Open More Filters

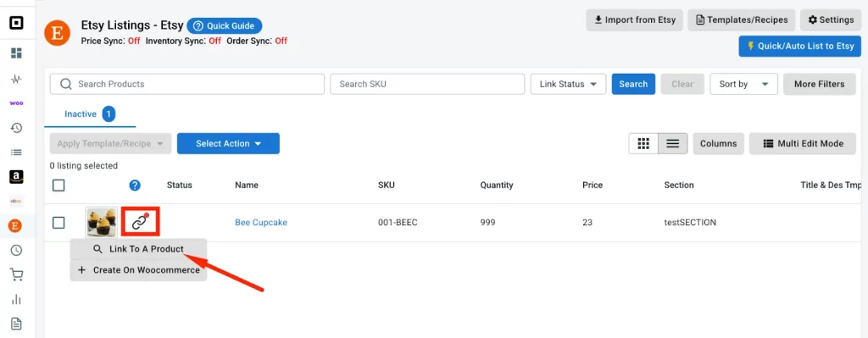click(820, 84)
